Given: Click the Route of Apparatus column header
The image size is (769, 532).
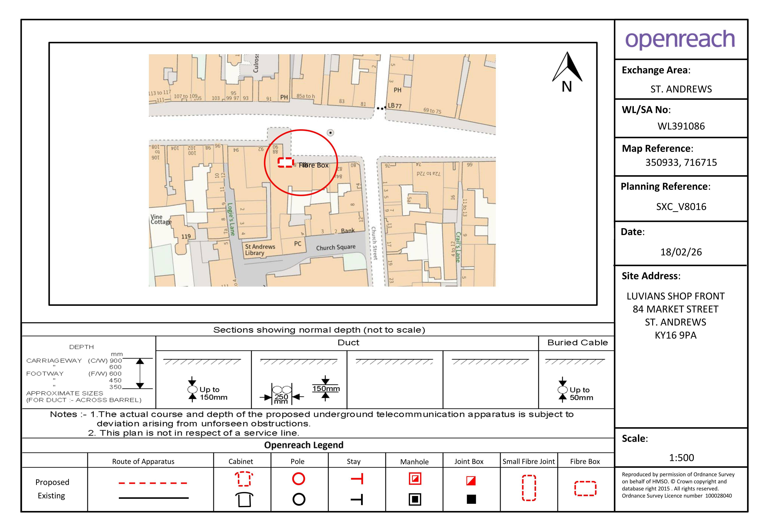Looking at the screenshot, I should (x=143, y=461).
